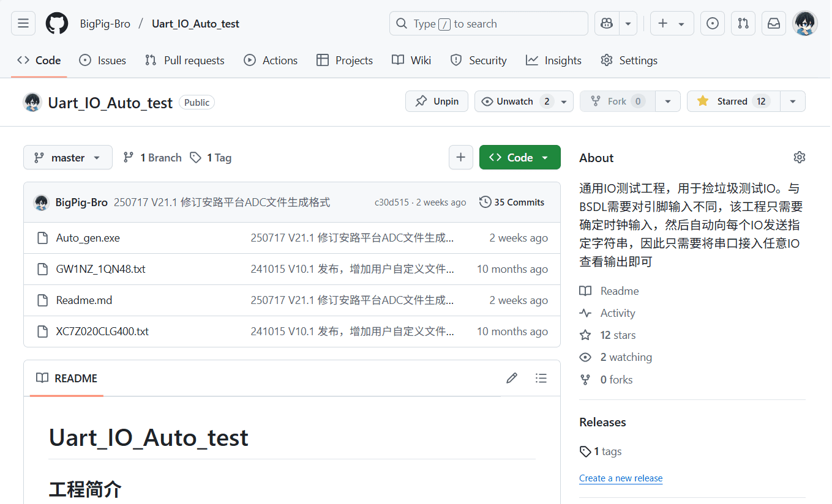This screenshot has width=832, height=504.
Task: Open the green Code dropdown
Action: (520, 157)
